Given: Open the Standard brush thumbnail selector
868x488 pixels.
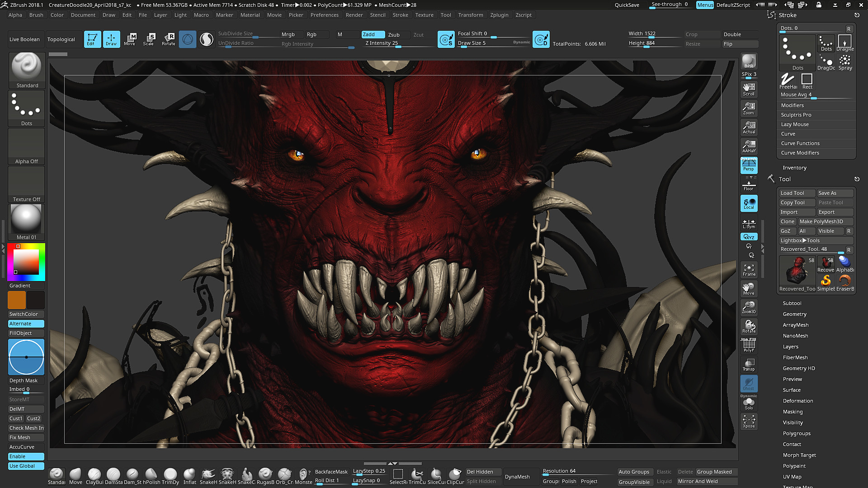Looking at the screenshot, I should pos(26,70).
